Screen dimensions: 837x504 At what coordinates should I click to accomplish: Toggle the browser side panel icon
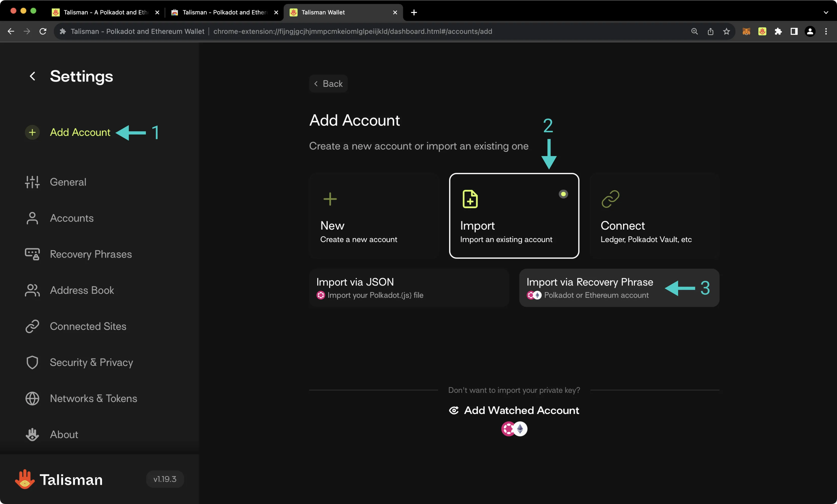coord(794,31)
